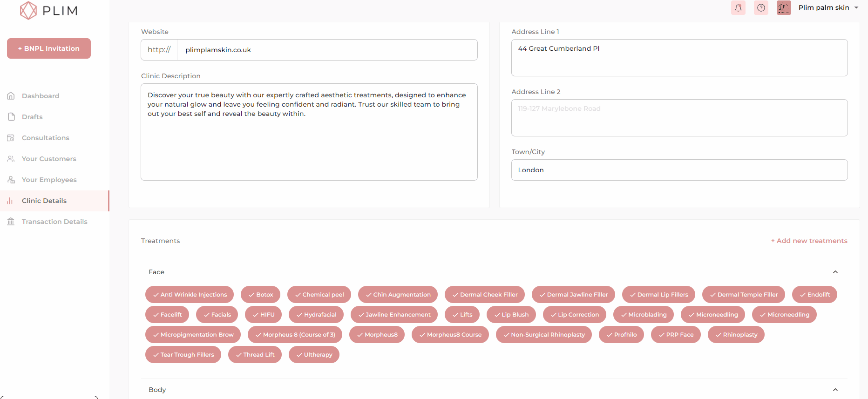Click the notifications bell icon

[x=738, y=8]
